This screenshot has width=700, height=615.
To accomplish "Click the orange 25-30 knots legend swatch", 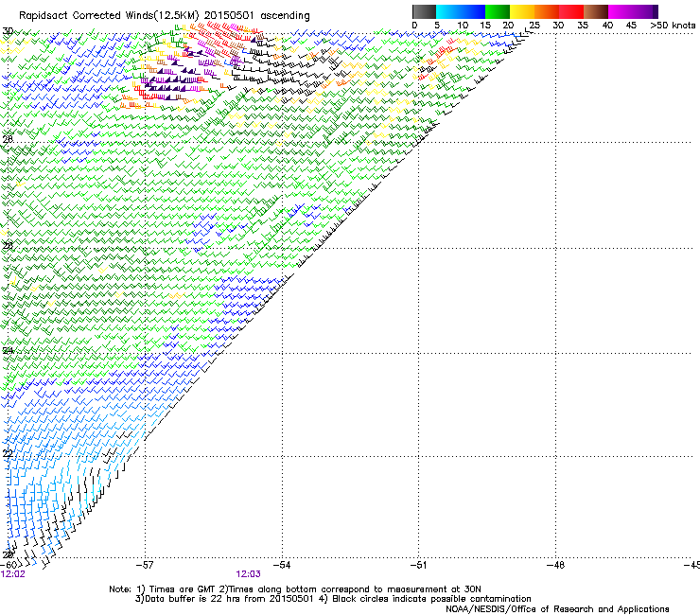I will point(547,11).
